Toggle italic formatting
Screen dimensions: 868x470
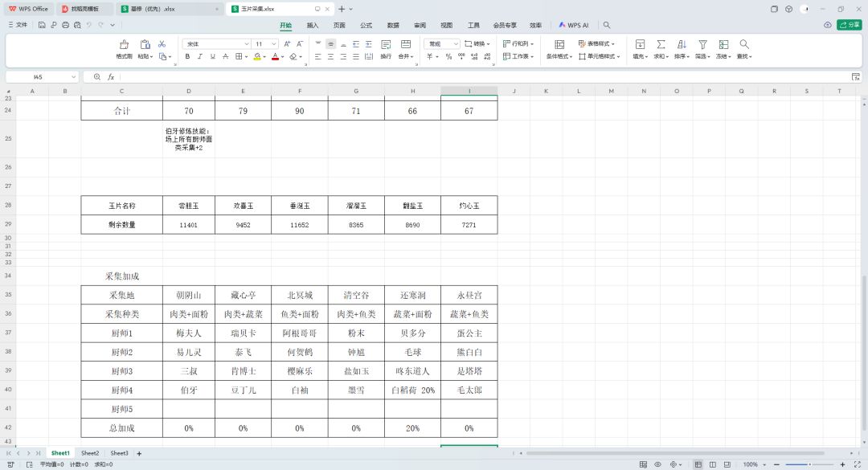click(x=200, y=56)
